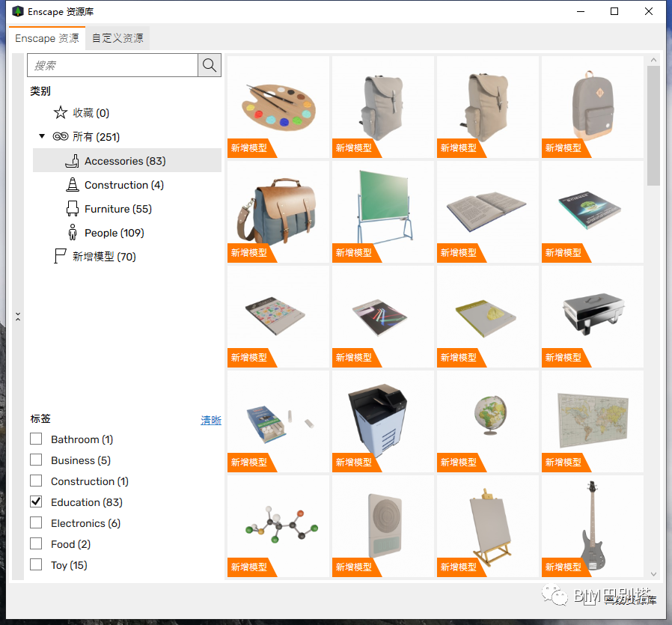Enable the Bathroom (1) tag checkbox
Image resolution: width=672 pixels, height=625 pixels.
[x=36, y=439]
